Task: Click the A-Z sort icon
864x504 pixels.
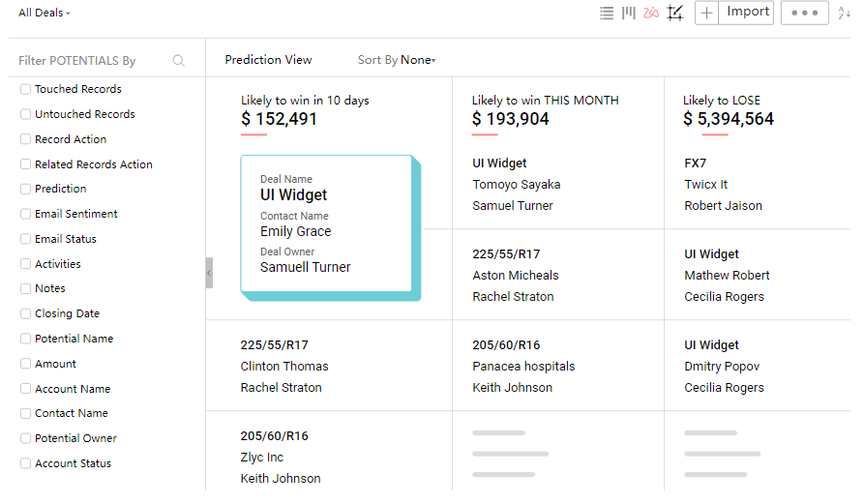Action: click(844, 13)
